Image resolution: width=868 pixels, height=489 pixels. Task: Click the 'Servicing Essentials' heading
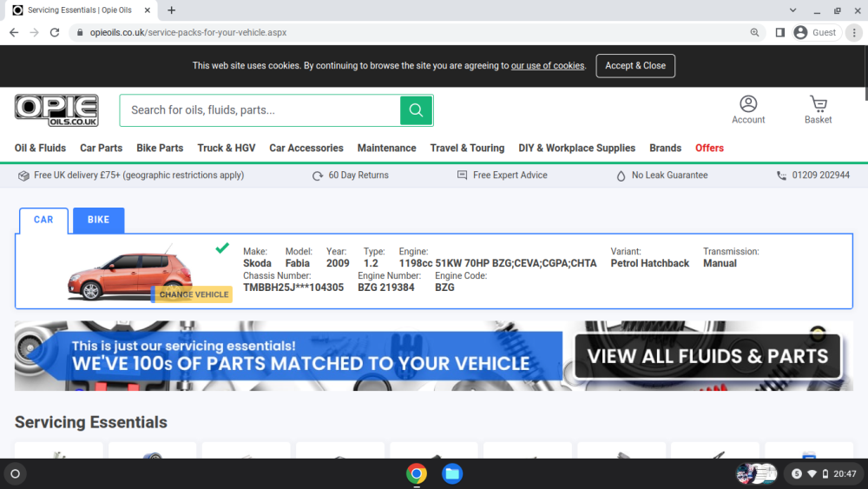pyautogui.click(x=91, y=422)
